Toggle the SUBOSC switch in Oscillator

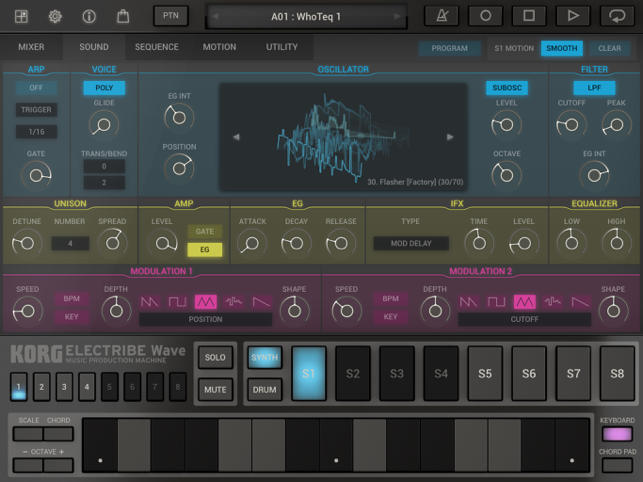click(507, 88)
